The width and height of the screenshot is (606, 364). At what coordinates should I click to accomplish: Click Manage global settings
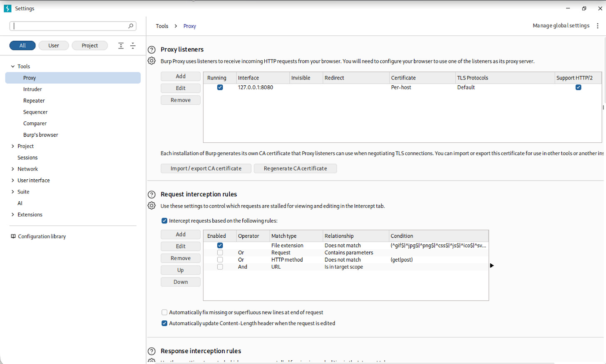tap(561, 26)
